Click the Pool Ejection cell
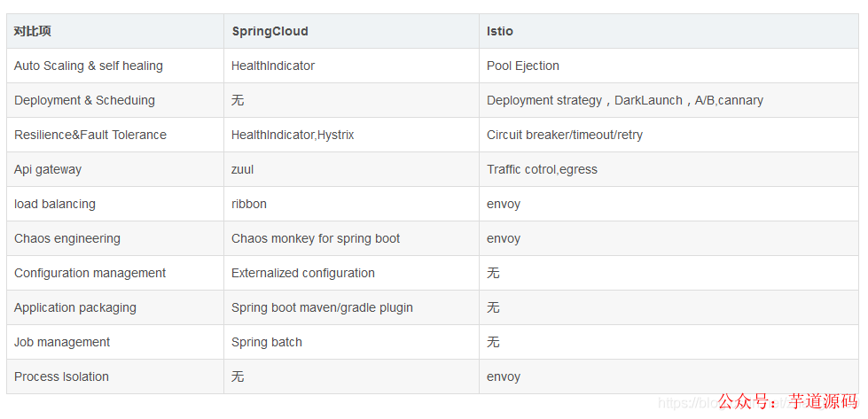This screenshot has width=868, height=419. (x=523, y=66)
